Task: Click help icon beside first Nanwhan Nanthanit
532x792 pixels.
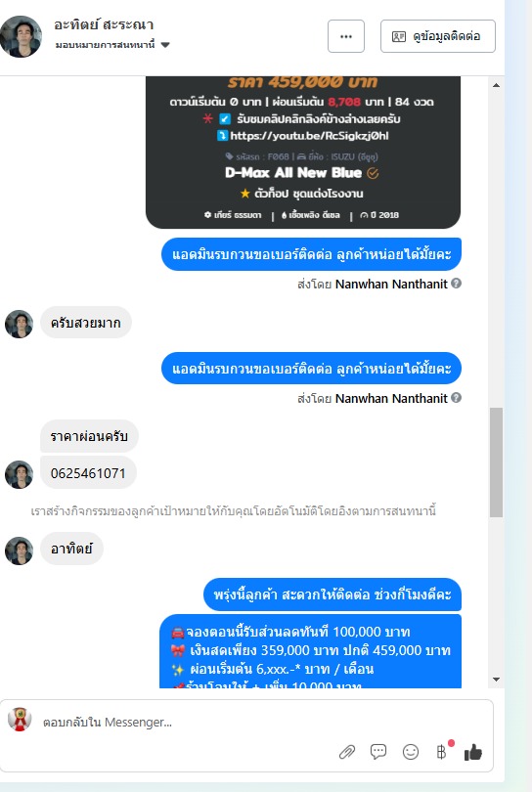Action: coord(457,284)
